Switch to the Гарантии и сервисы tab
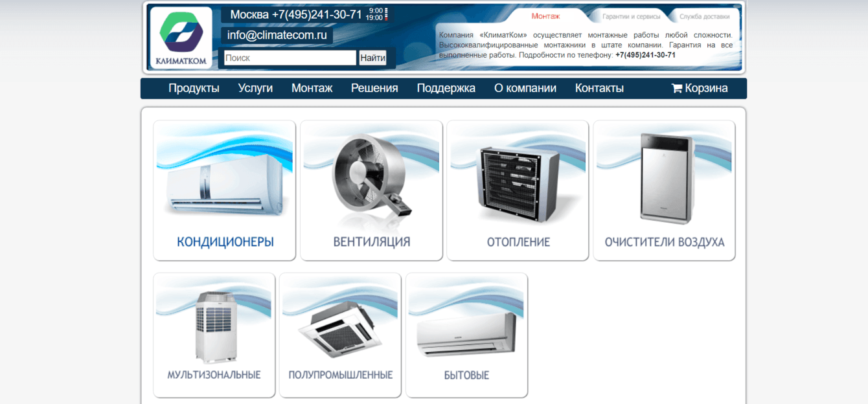The height and width of the screenshot is (404, 868). pos(631,17)
